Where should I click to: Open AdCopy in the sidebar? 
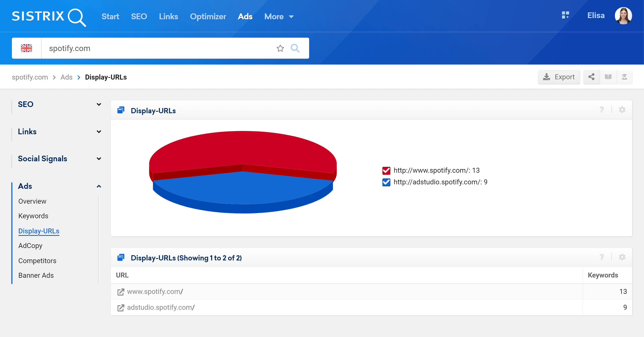tap(30, 246)
